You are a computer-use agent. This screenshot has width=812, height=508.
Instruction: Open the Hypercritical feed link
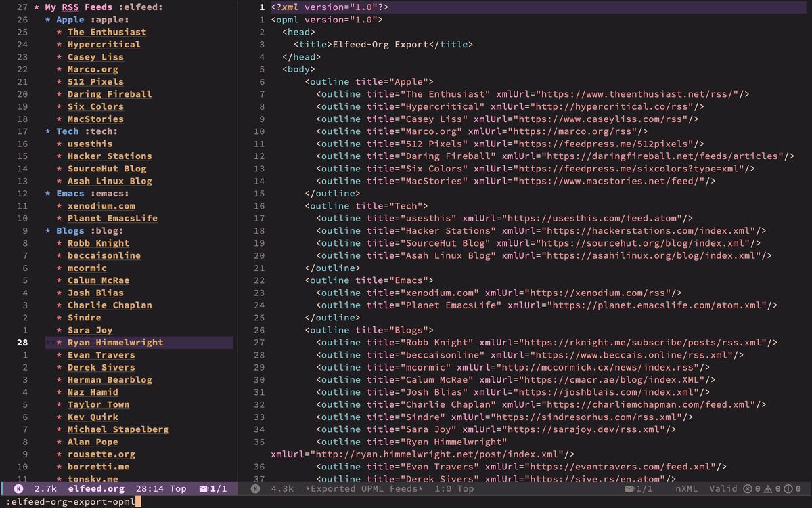(104, 45)
